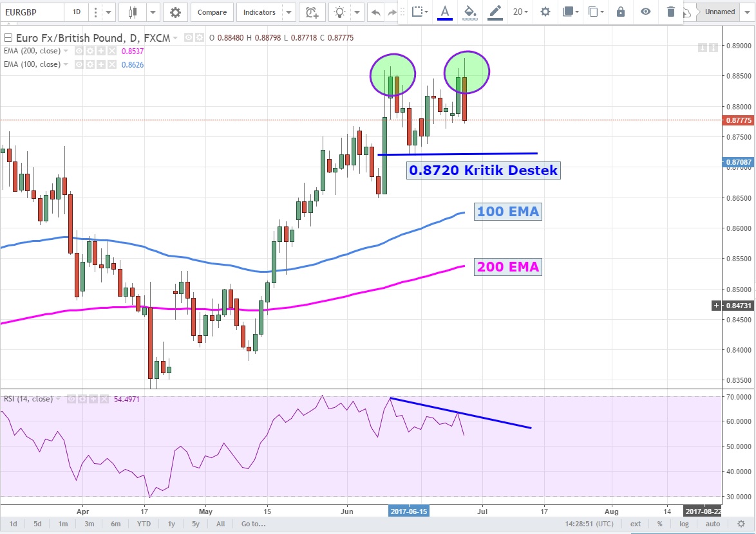This screenshot has width=756, height=534.
Task: Click the undo arrow in the toolbar
Action: (x=376, y=12)
